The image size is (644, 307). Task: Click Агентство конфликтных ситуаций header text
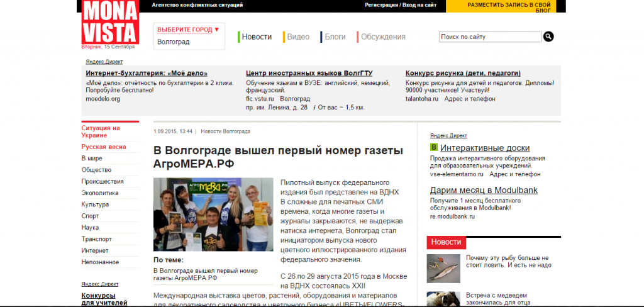[197, 5]
